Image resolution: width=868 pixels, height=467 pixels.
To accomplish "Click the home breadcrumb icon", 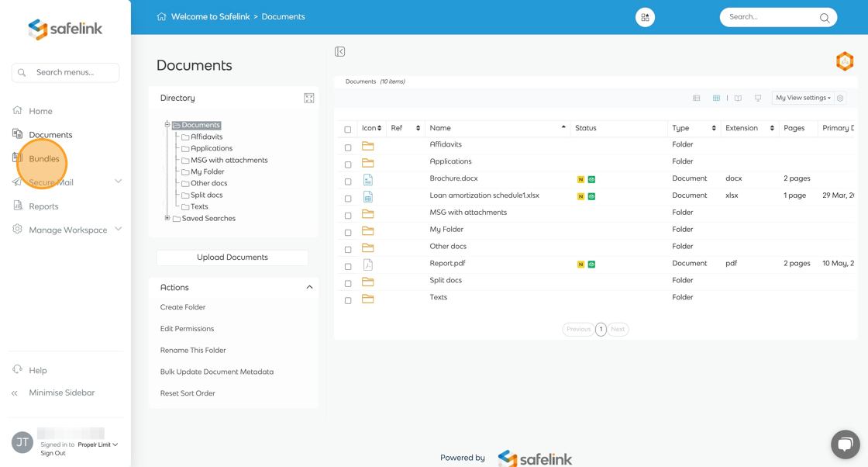I will 162,16.
